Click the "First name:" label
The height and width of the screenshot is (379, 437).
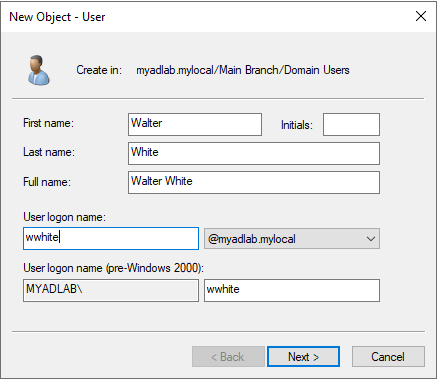(x=48, y=123)
